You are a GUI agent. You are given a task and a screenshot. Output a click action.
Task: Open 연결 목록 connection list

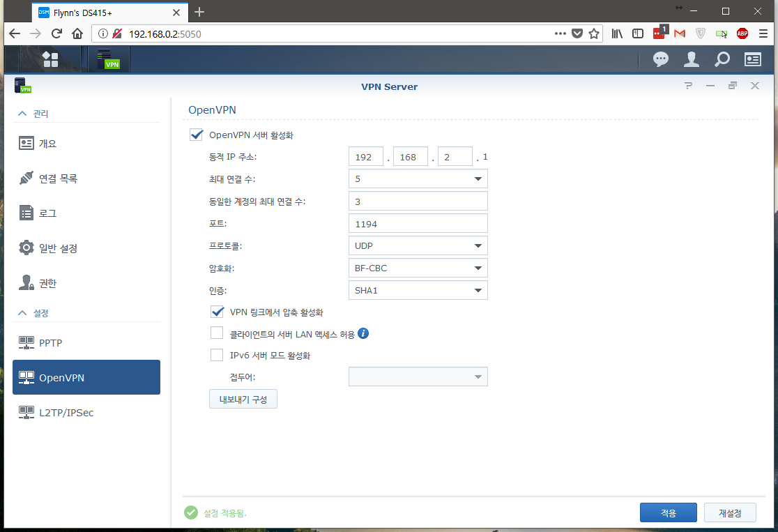click(86, 178)
